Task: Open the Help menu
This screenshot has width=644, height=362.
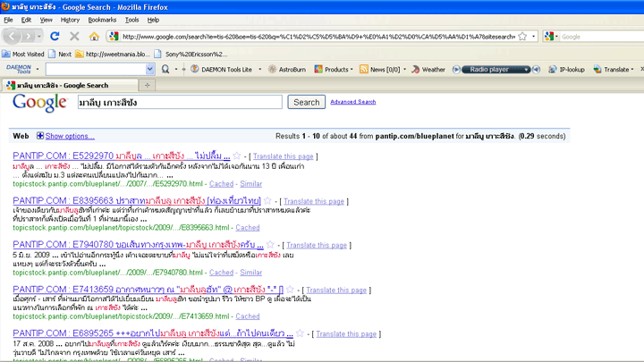Action: [x=153, y=20]
